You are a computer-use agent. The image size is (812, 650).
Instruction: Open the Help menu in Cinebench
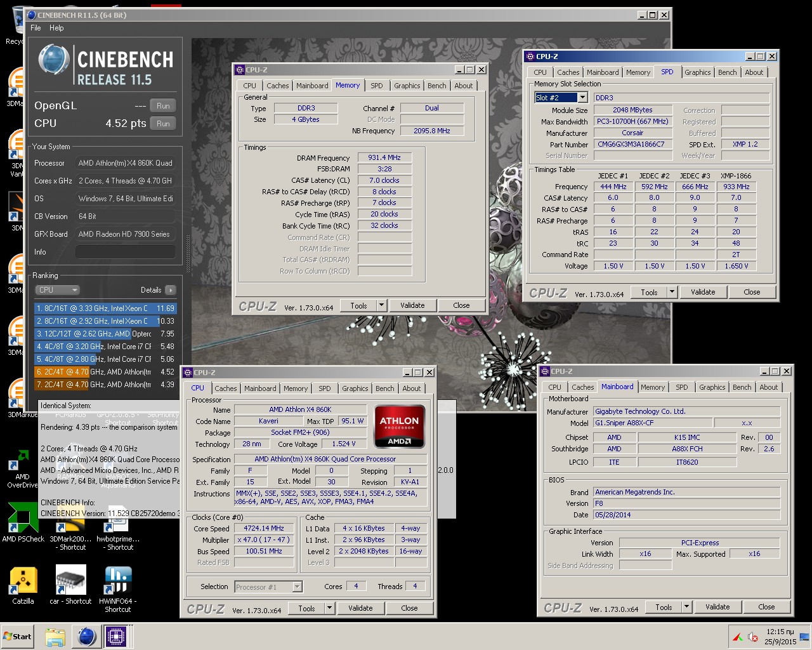pyautogui.click(x=56, y=28)
